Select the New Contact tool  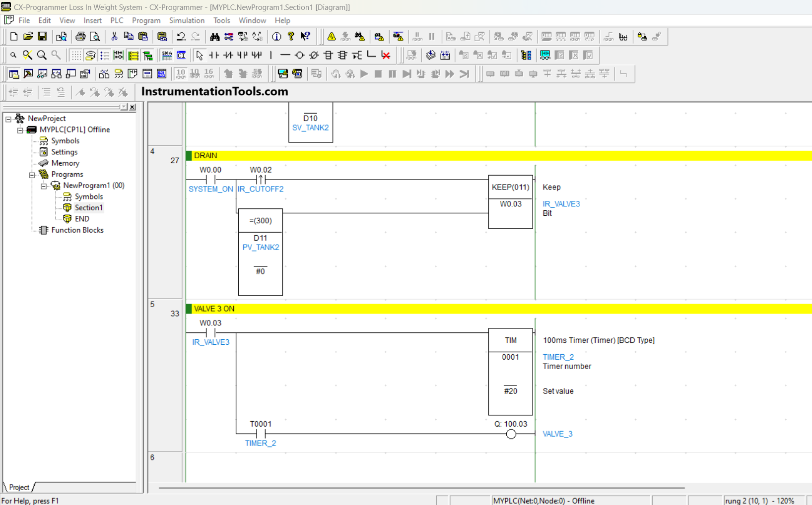(214, 55)
